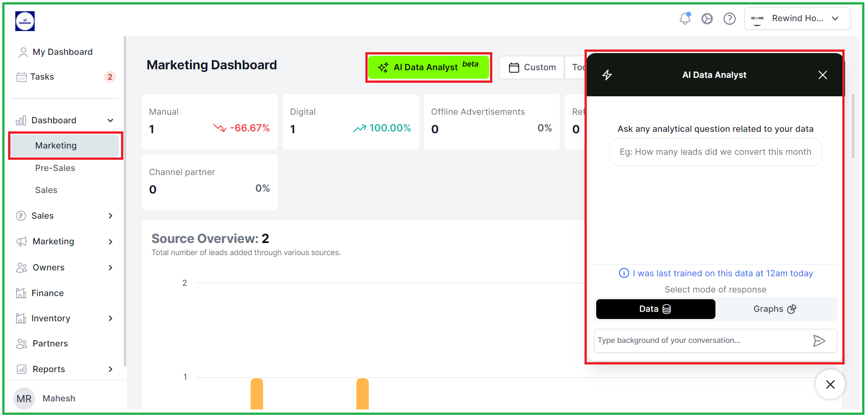
Task: Click the main page vertical scrollbar
Action: 853,126
